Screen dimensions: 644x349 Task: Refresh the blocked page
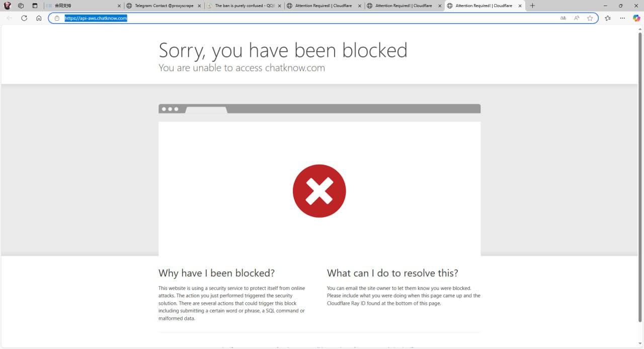click(x=24, y=18)
